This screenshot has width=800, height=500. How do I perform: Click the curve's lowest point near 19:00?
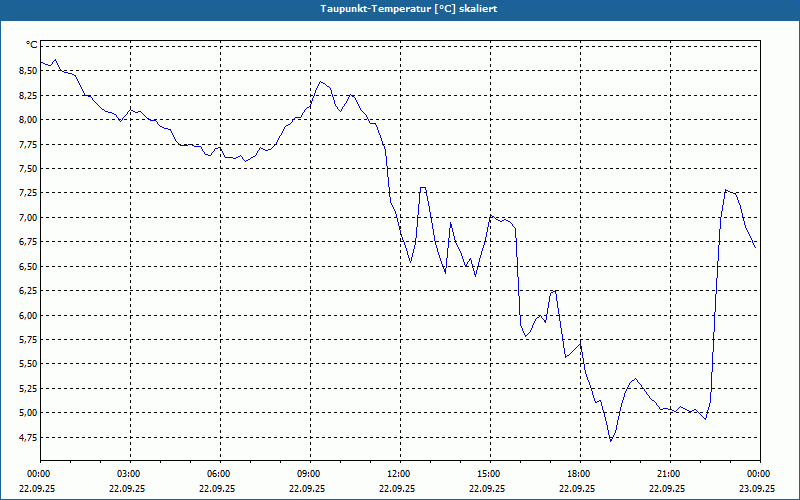click(610, 441)
